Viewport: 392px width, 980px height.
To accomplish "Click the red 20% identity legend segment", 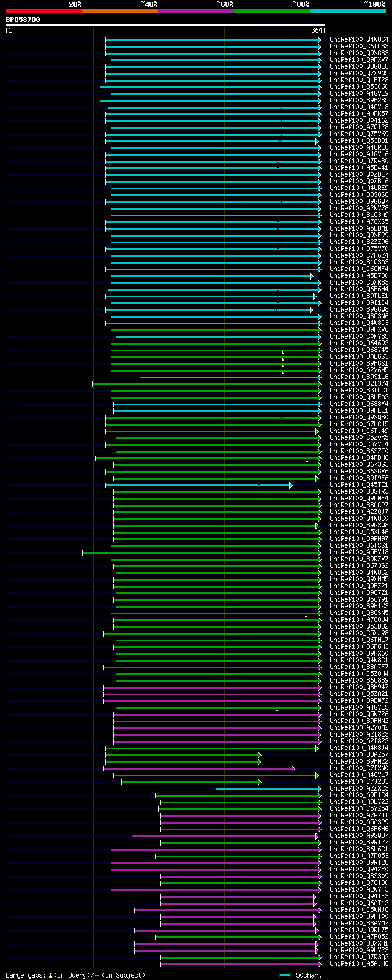I will pyautogui.click(x=44, y=10).
